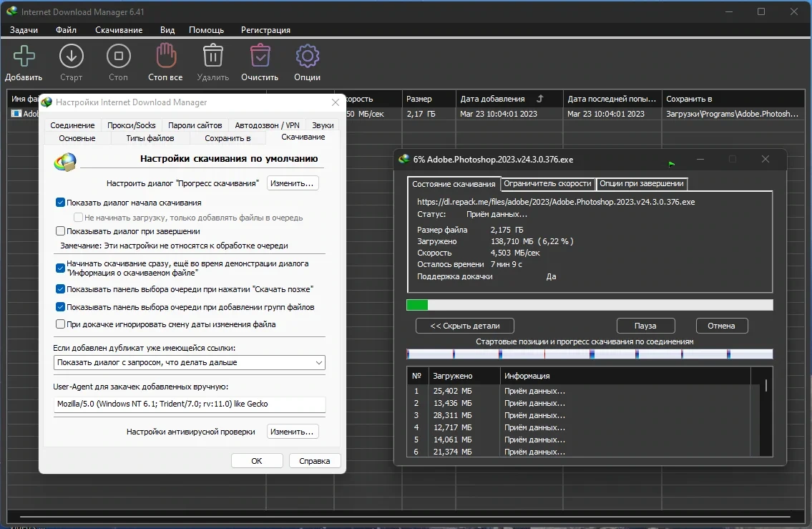Image resolution: width=812 pixels, height=529 pixels.
Task: Click the Удалить trash can icon
Action: pos(213,56)
